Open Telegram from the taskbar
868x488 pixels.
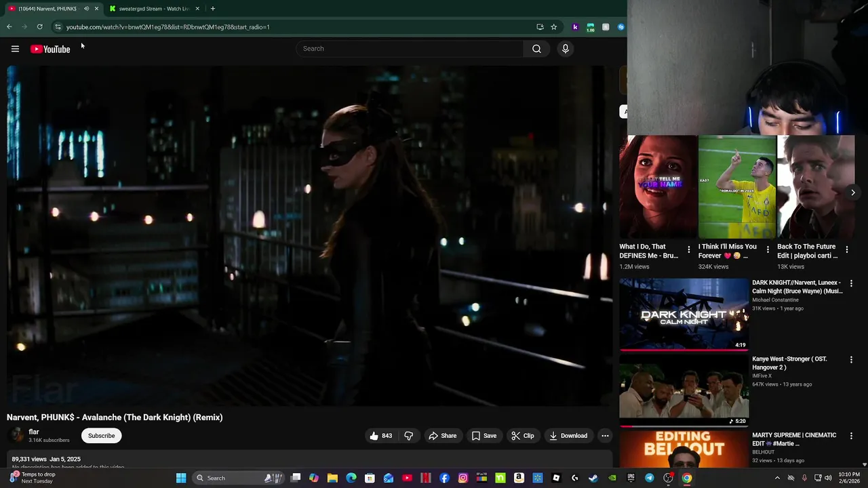tap(650, 478)
